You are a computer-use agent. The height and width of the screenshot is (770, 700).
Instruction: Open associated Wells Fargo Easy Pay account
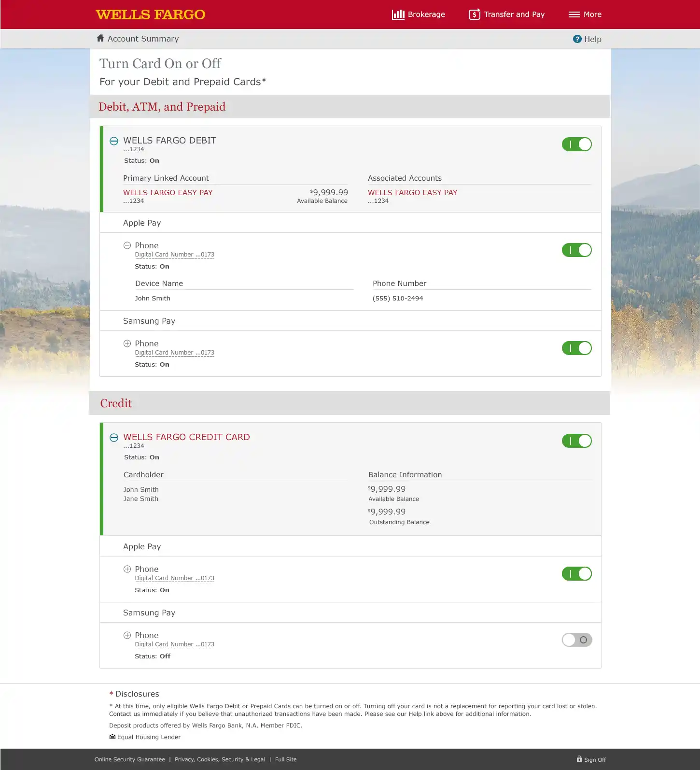point(412,192)
